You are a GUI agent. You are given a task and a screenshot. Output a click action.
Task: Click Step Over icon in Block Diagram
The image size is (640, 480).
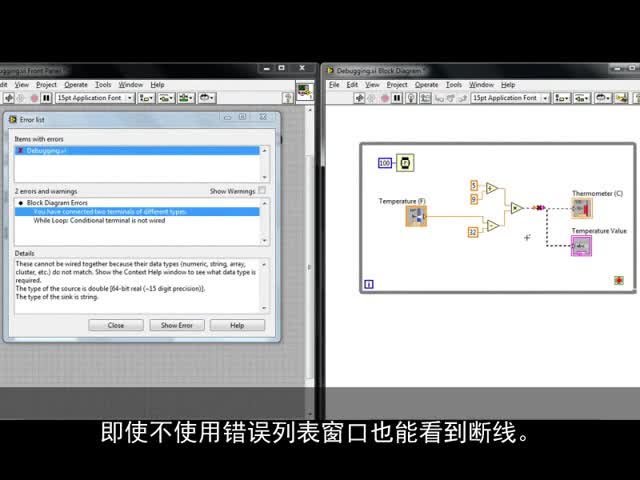click(451, 98)
